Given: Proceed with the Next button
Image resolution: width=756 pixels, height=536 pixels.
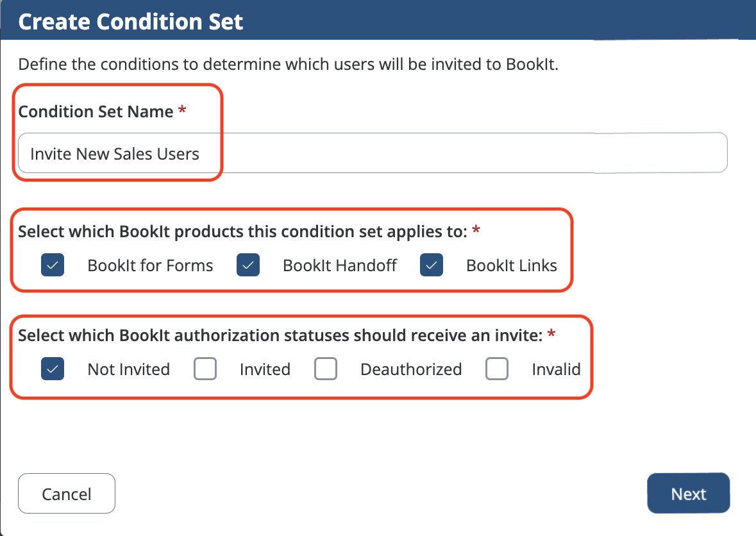Looking at the screenshot, I should point(688,494).
